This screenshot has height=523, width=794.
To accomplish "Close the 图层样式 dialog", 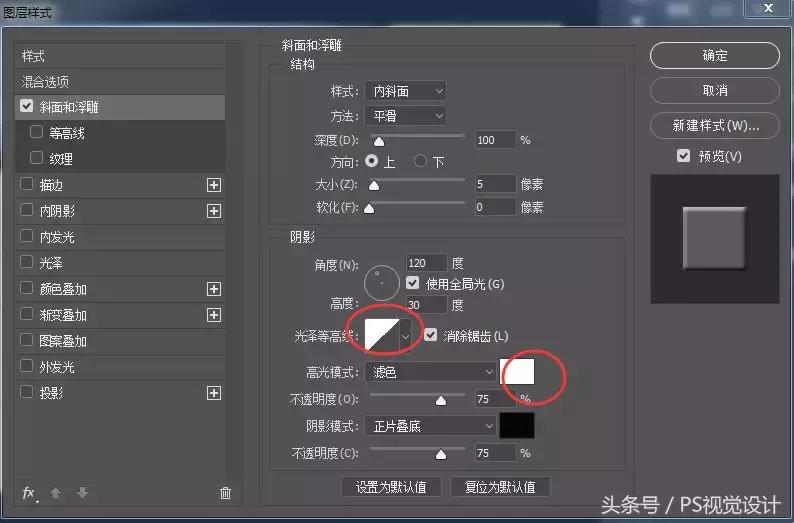I will [x=768, y=8].
